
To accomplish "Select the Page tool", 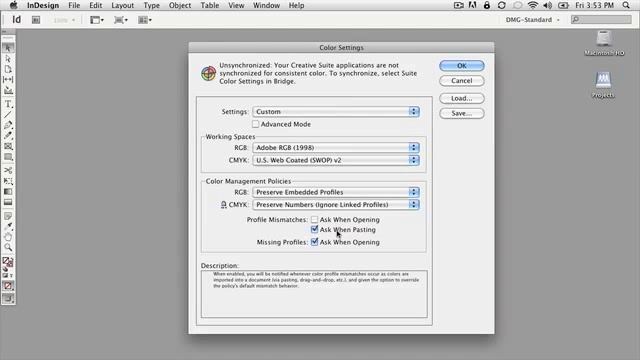I will 8,69.
